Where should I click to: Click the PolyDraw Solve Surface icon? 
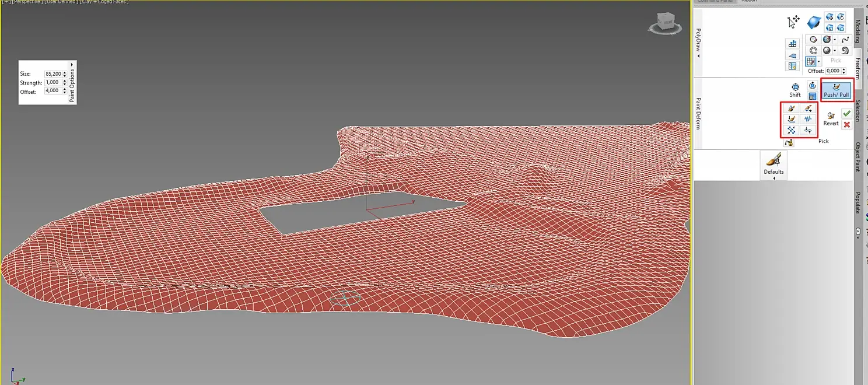792,55
